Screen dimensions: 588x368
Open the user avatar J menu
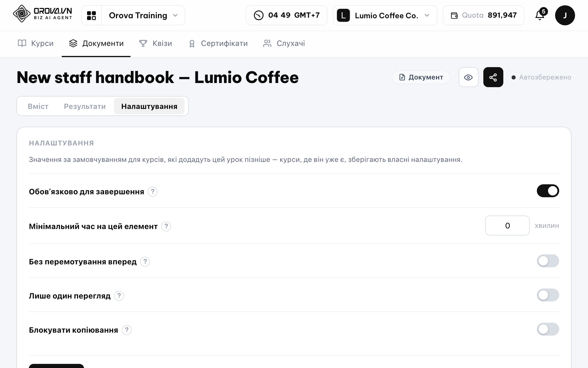pyautogui.click(x=565, y=15)
